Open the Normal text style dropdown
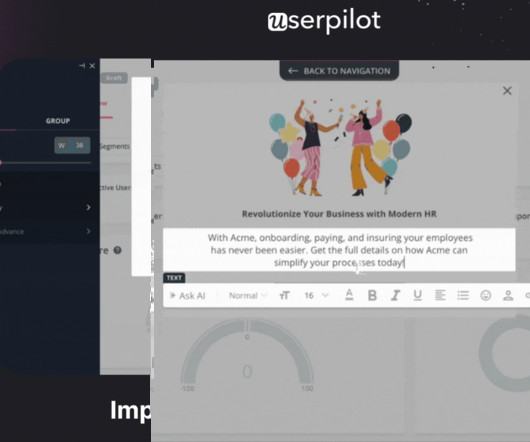The width and height of the screenshot is (530, 442). pyautogui.click(x=248, y=296)
